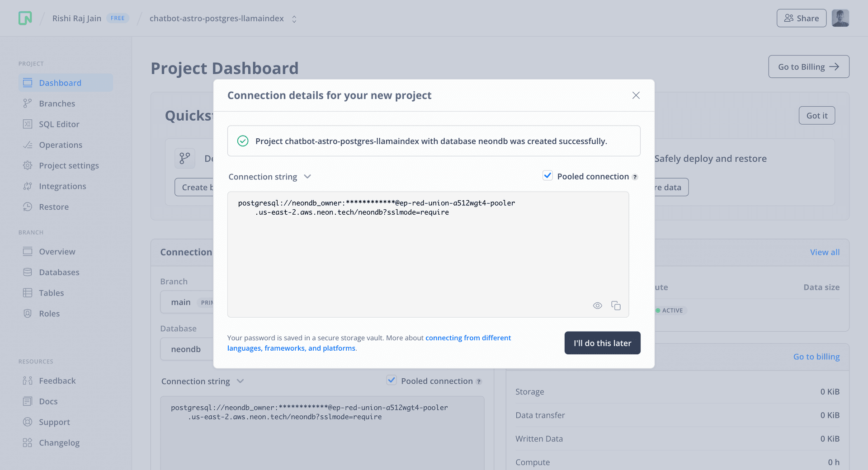Open the SQL Editor page

(59, 124)
